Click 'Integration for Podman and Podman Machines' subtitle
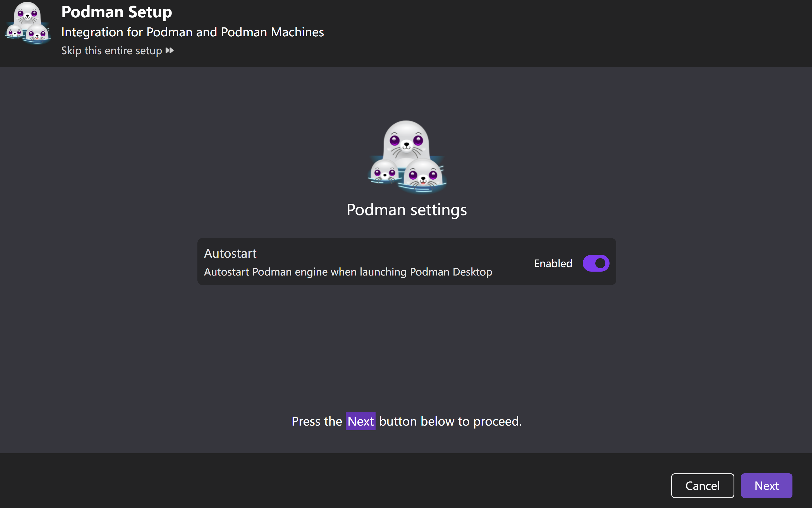Image resolution: width=812 pixels, height=508 pixels. point(192,32)
